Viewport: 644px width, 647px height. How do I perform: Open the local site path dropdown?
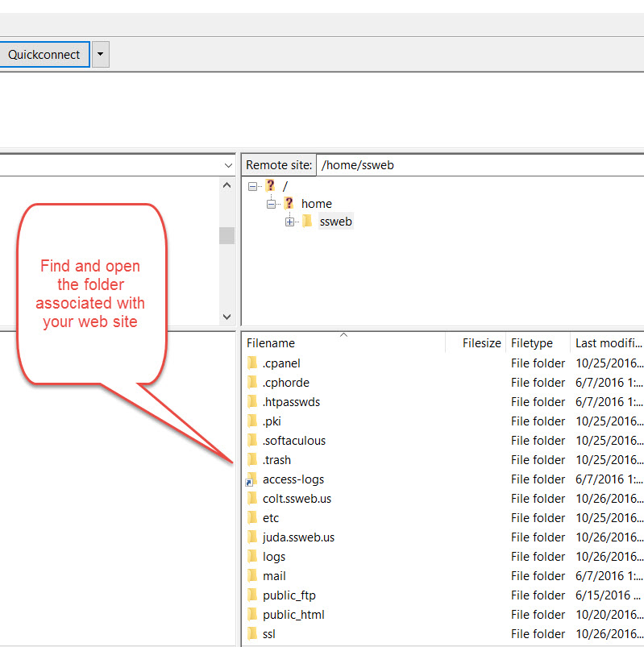227,165
